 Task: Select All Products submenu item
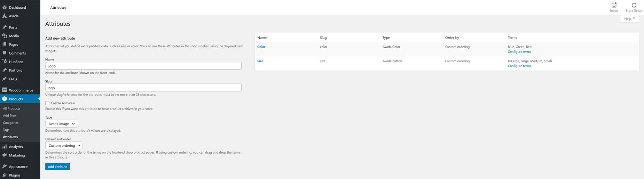11,108
